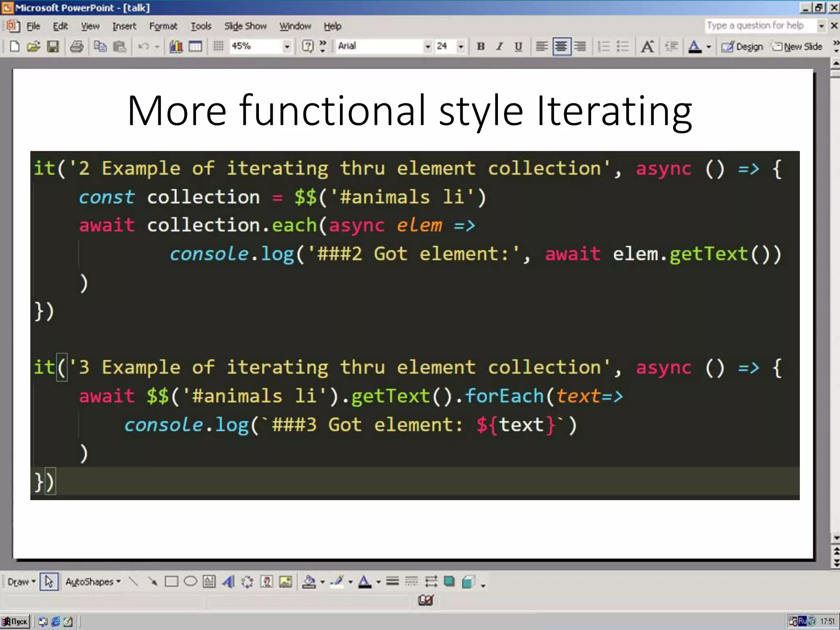
Task: Choose the Select Objects arrow tool
Action: (x=49, y=582)
